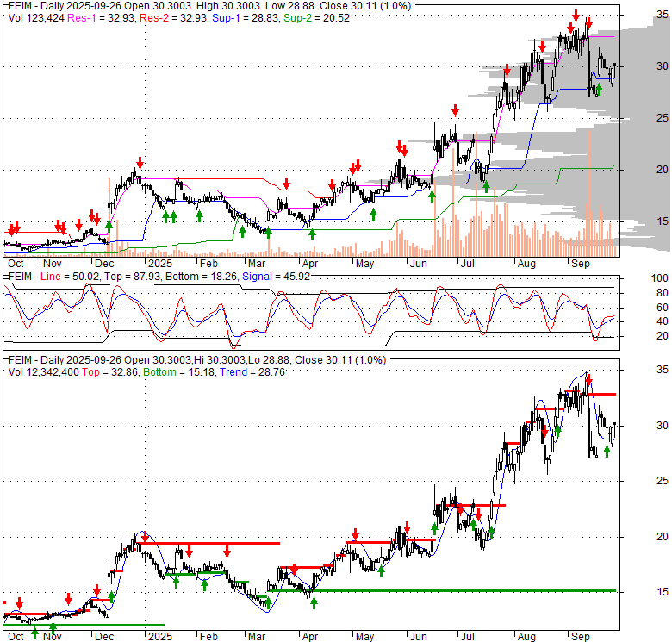
Task: Click the 40 label on oscillator axis
Action: coord(663,321)
